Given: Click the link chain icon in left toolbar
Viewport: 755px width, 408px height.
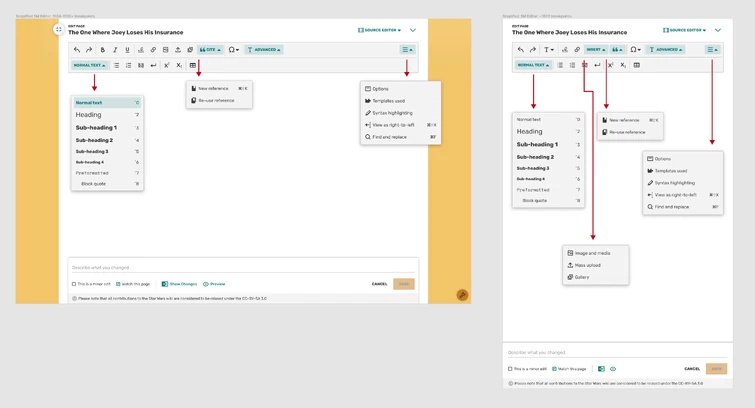Looking at the screenshot, I should click(x=153, y=50).
